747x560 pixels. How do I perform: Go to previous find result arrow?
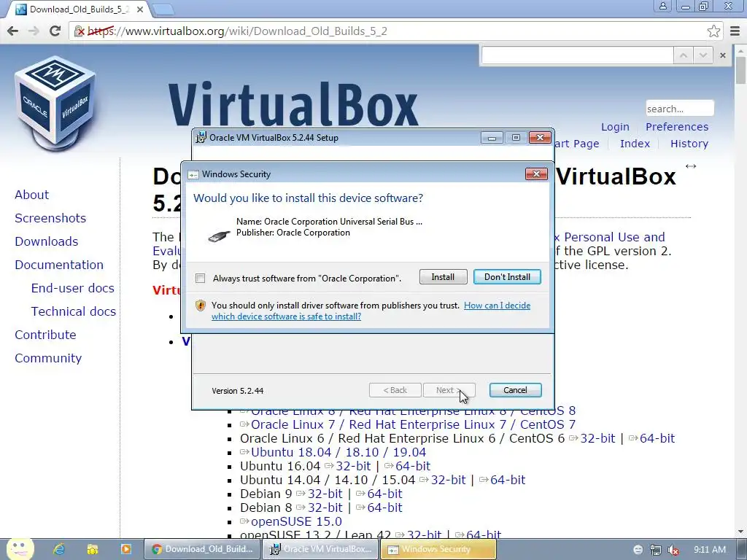683,55
